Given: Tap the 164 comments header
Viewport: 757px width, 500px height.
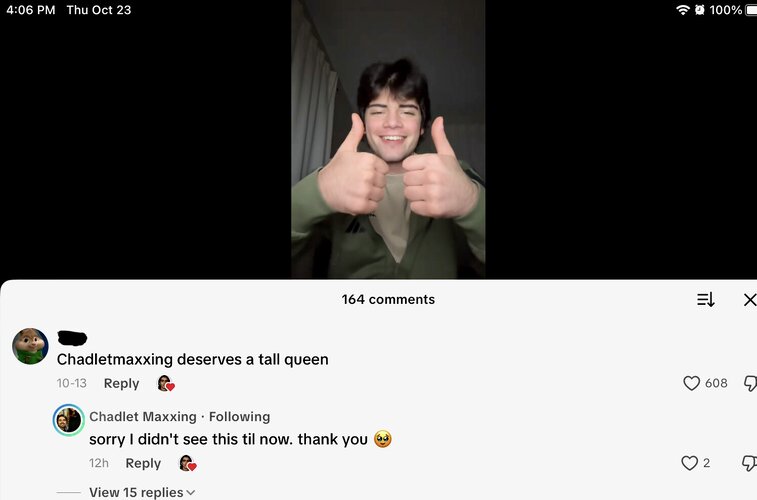Looking at the screenshot, I should point(388,300).
